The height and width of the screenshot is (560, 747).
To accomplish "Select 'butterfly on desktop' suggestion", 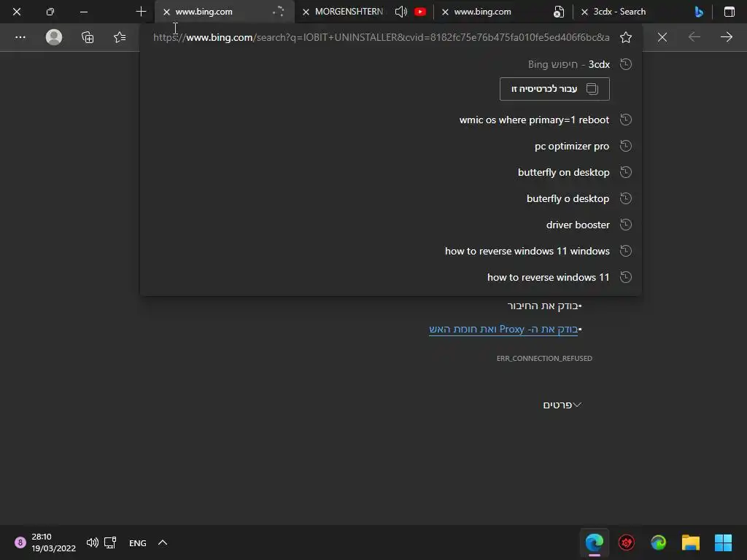I will point(391,172).
